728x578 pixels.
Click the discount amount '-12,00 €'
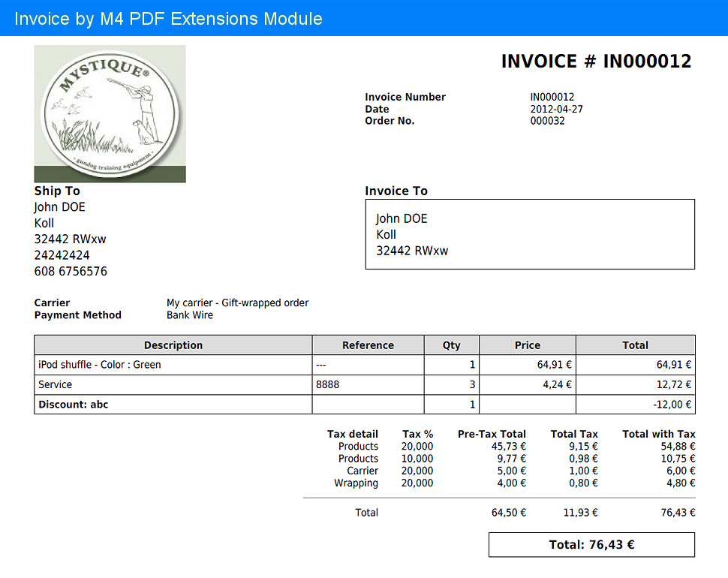point(672,405)
